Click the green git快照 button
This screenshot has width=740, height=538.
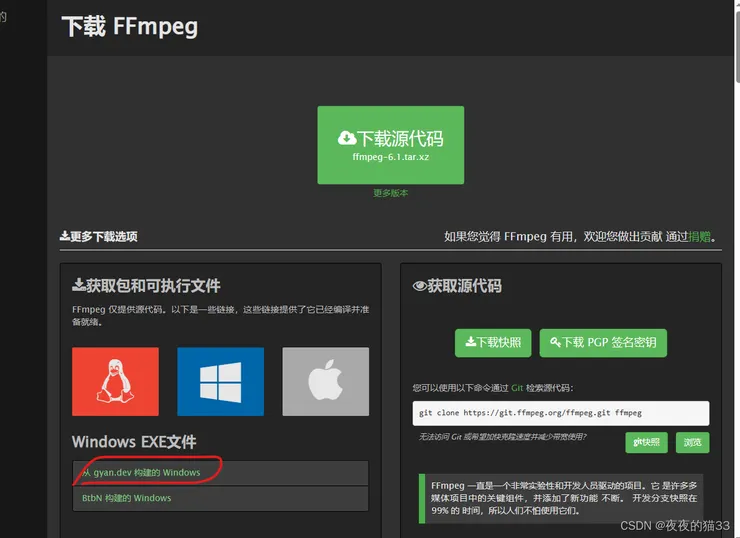pyautogui.click(x=646, y=442)
